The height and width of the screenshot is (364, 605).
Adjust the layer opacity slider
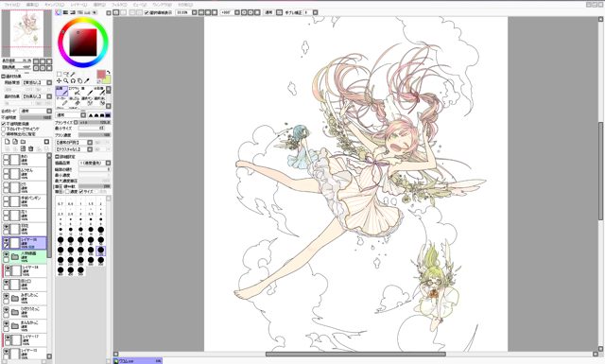[36, 117]
